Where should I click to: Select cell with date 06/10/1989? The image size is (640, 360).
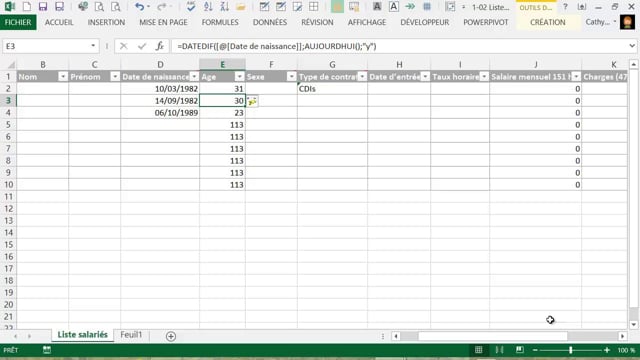tap(160, 113)
